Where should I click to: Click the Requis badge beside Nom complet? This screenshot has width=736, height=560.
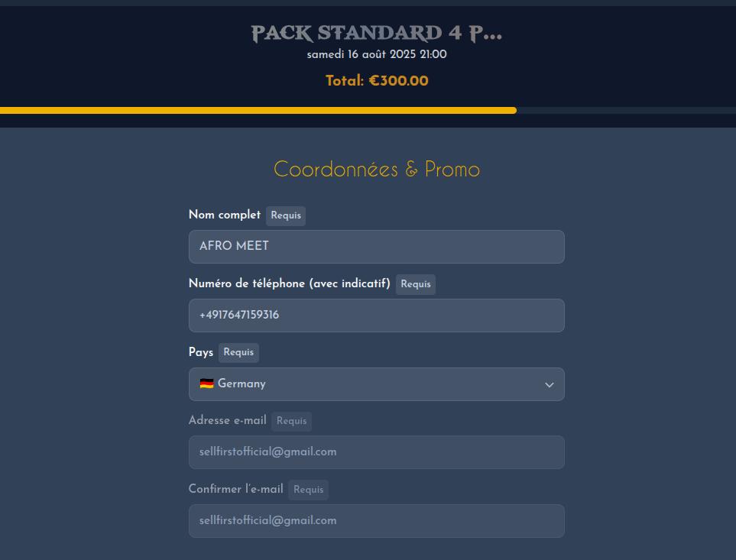click(286, 215)
